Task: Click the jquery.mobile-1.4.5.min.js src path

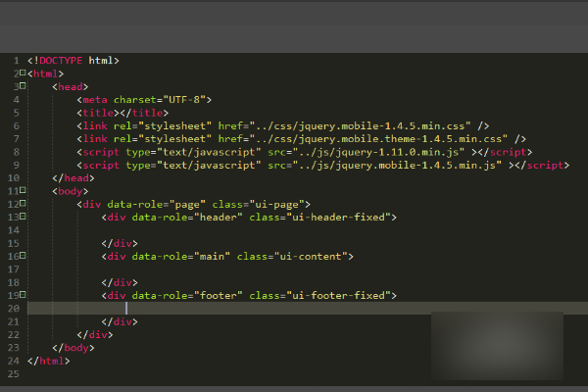Action: coord(397,165)
